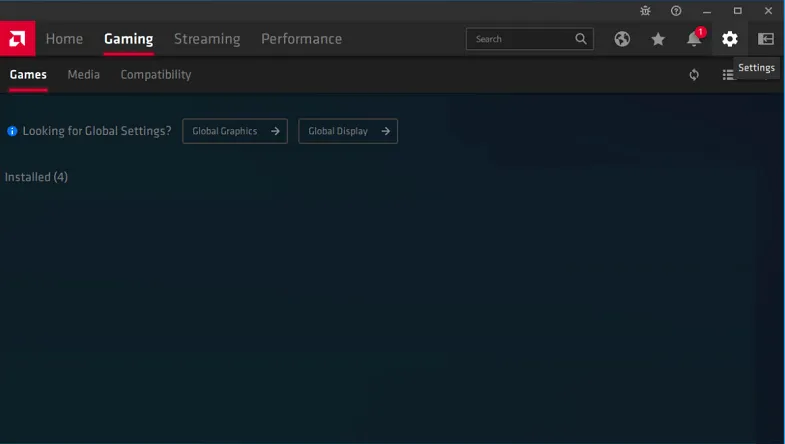Open the help question mark icon
Screen dimensions: 785x444
676,11
